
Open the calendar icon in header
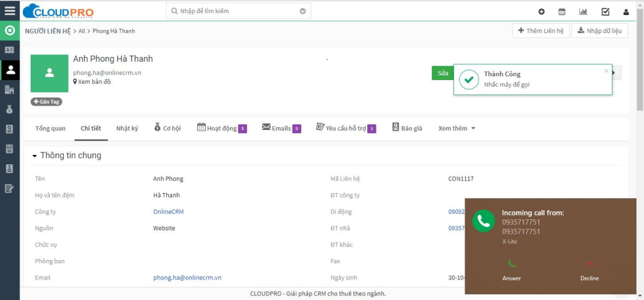click(562, 11)
